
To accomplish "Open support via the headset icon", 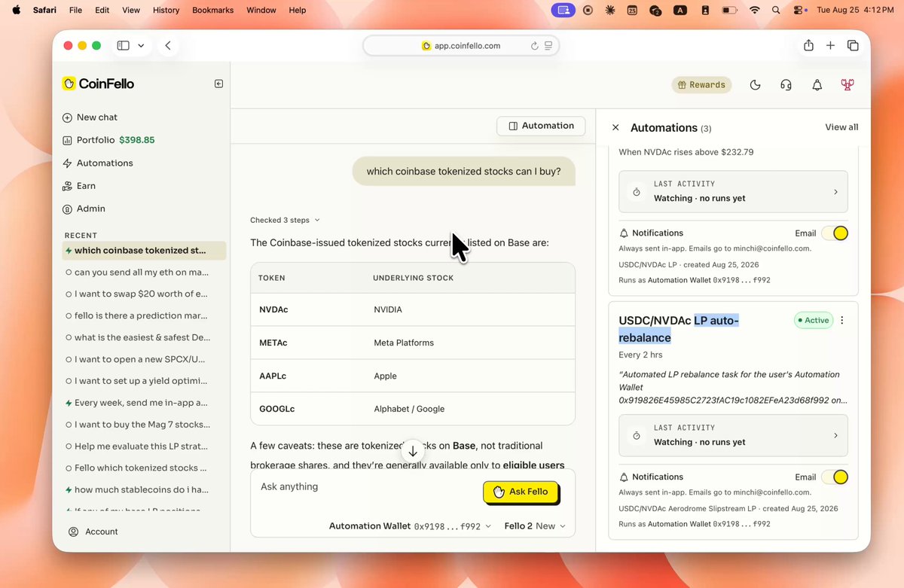I will [x=786, y=85].
